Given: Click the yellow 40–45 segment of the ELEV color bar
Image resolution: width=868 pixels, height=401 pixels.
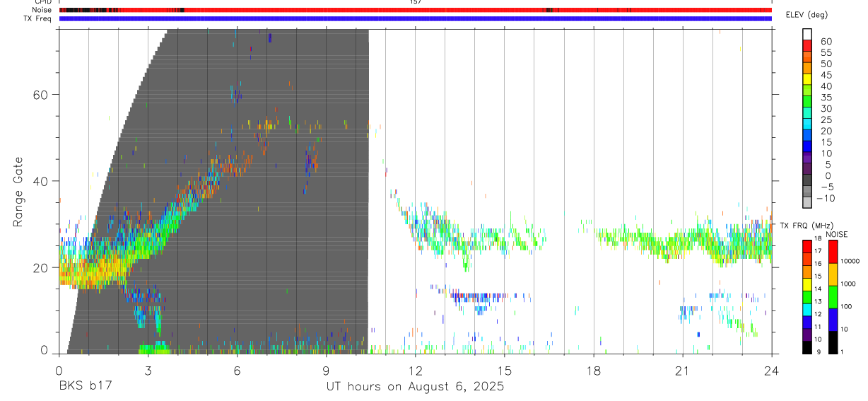Looking at the screenshot, I should 807,79.
